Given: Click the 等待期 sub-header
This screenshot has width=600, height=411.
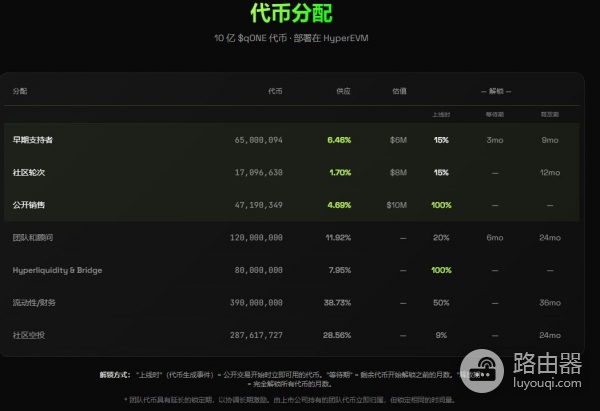Looking at the screenshot, I should (x=495, y=114).
